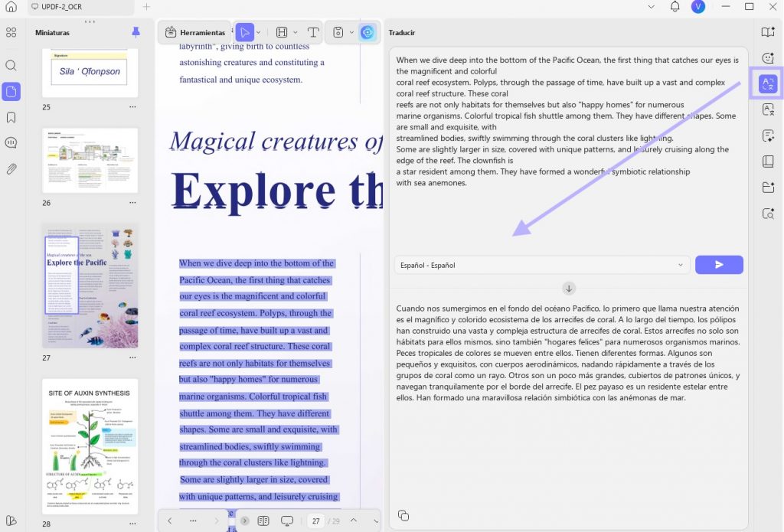The image size is (784, 532).
Task: Open the AI chat smiley icon in right sidebar
Action: [x=768, y=58]
